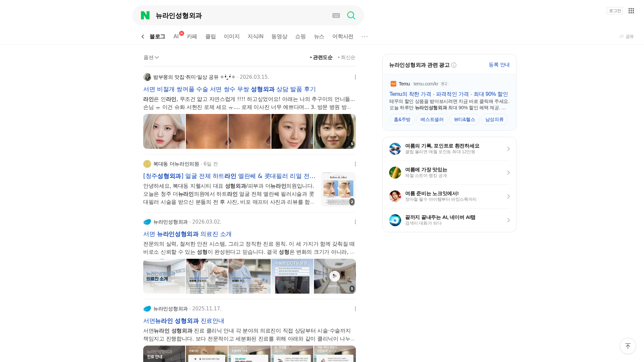Switch to the 카페 tab
The image size is (644, 362).
pyautogui.click(x=192, y=37)
